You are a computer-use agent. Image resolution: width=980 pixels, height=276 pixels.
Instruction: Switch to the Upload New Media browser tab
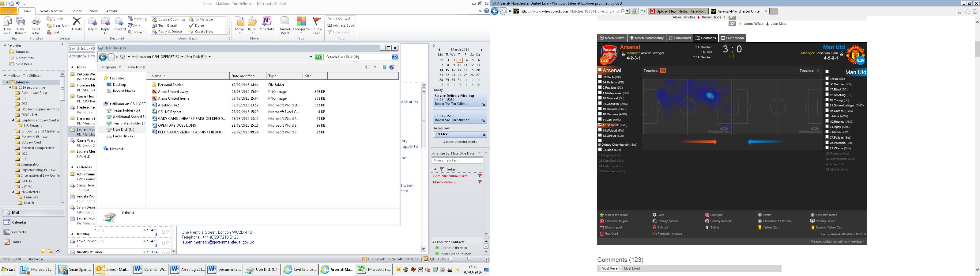coord(678,11)
